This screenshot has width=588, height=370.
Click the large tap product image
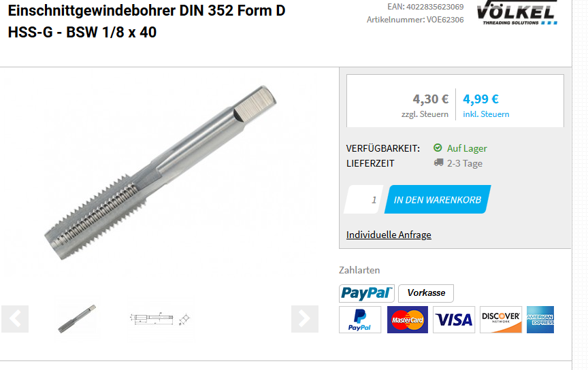point(160,173)
